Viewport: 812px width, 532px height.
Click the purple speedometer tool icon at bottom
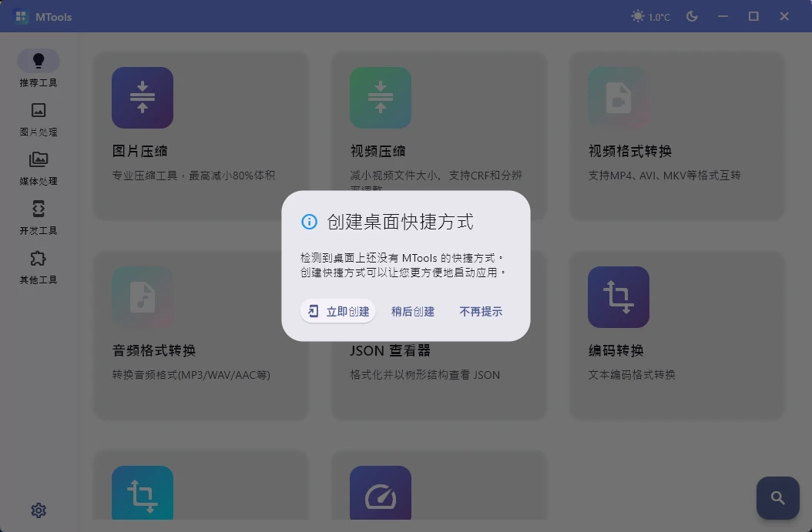point(380,493)
